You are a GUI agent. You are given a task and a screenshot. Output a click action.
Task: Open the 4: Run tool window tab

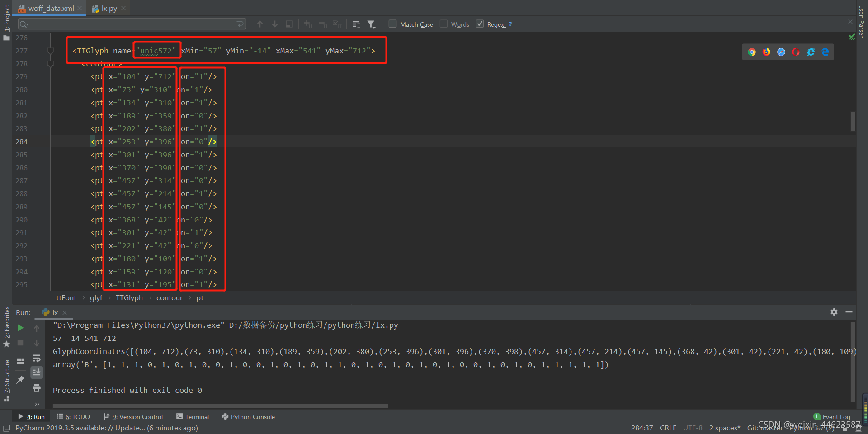click(x=32, y=417)
